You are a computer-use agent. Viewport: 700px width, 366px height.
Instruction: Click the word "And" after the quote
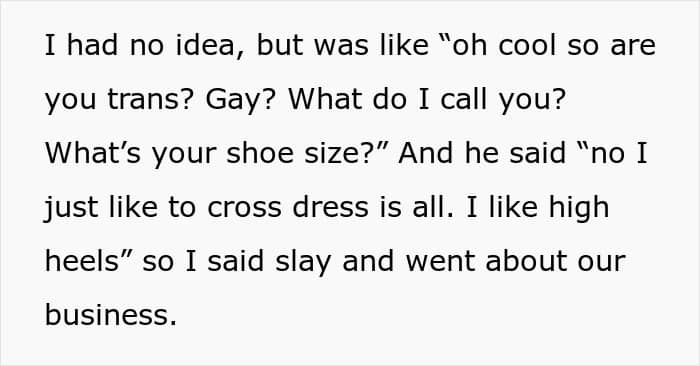point(425,153)
